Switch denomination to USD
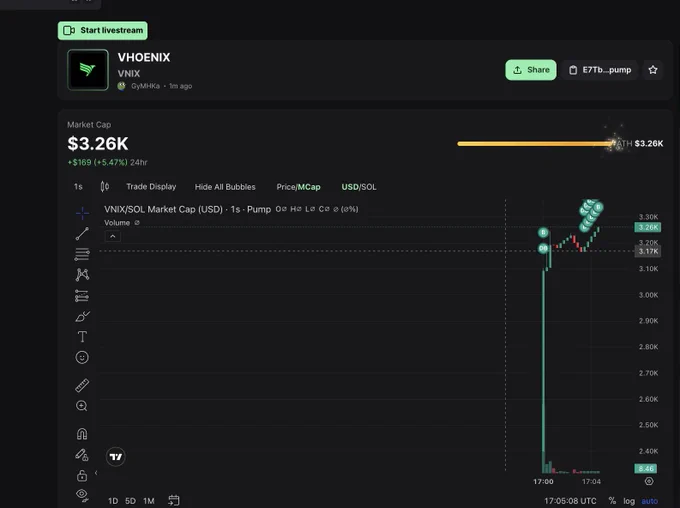The height and width of the screenshot is (508, 680). (x=350, y=187)
